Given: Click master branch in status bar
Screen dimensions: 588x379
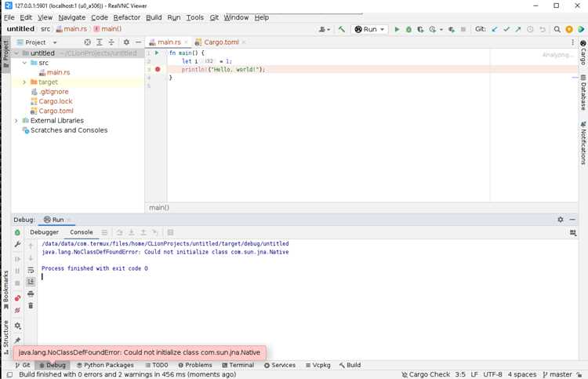Looking at the screenshot, I should [557, 374].
